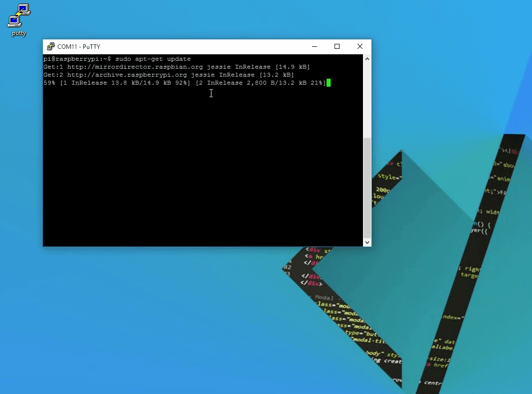
Task: Select the green terminal cursor block
Action: coord(328,83)
